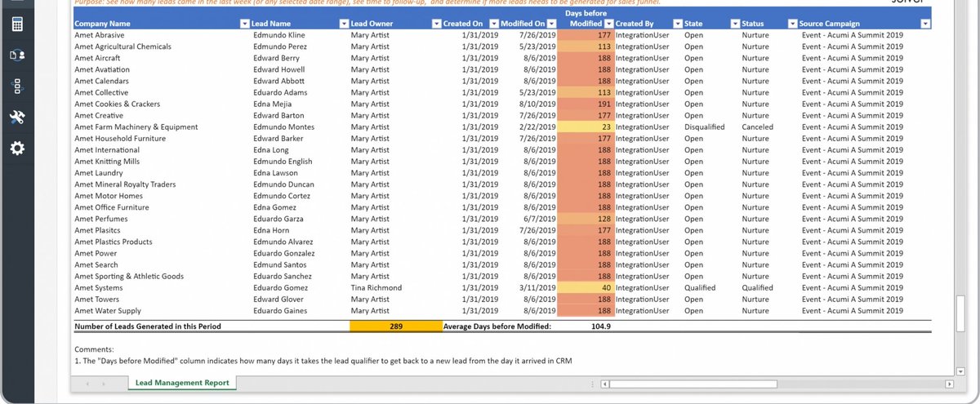Select the Amet Farm Machinery & Equipment cell

coord(136,127)
